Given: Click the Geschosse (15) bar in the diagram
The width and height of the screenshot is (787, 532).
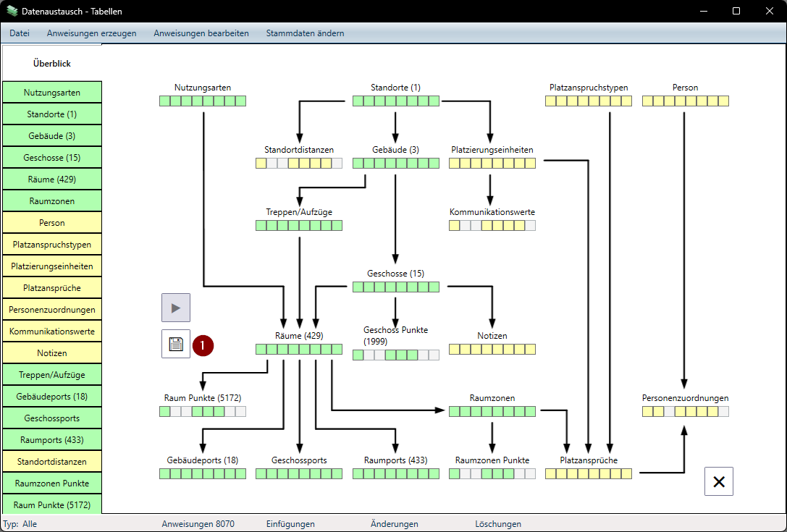Looking at the screenshot, I should coord(395,287).
